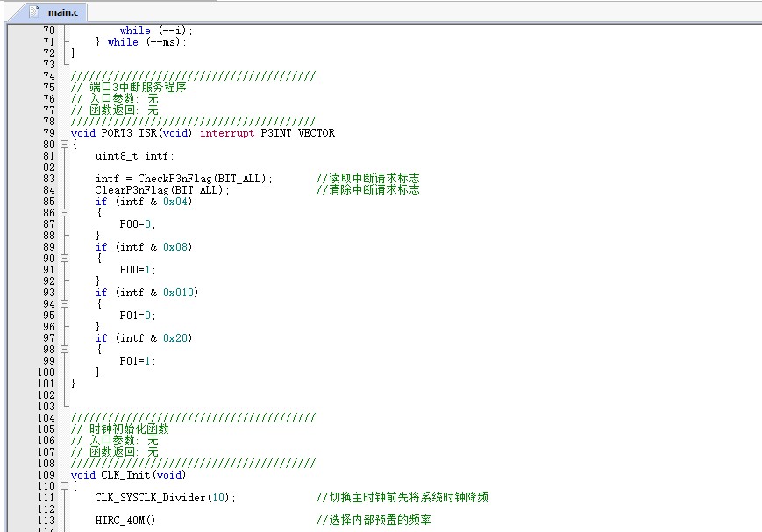Click on 'uint8_t intf;' declaration
The width and height of the screenshot is (762, 532).
click(x=135, y=156)
